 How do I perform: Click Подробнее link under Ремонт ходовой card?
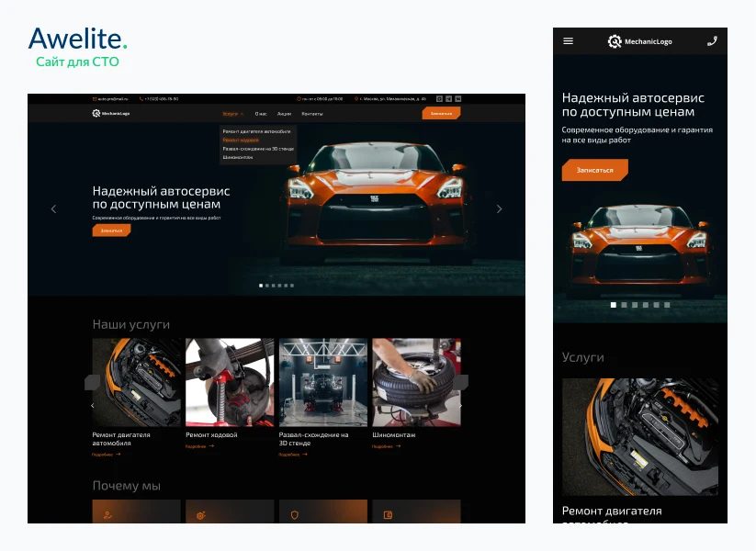coord(199,446)
